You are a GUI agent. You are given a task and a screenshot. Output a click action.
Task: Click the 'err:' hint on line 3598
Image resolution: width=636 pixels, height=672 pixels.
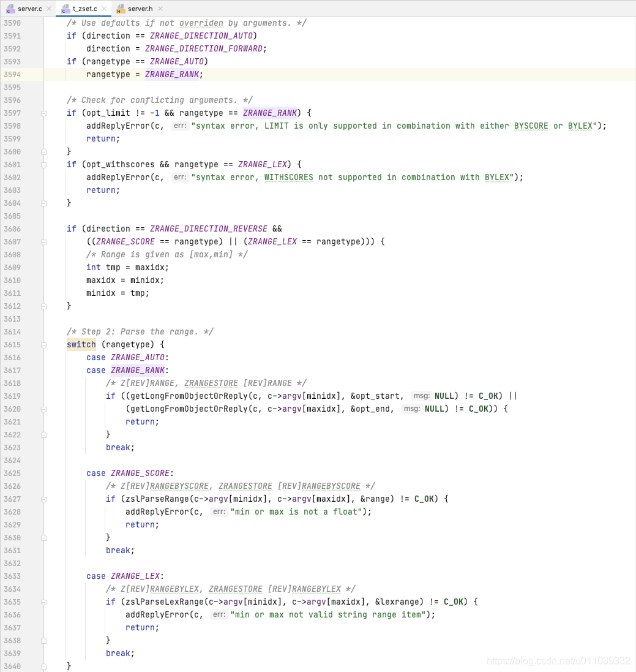(x=180, y=126)
